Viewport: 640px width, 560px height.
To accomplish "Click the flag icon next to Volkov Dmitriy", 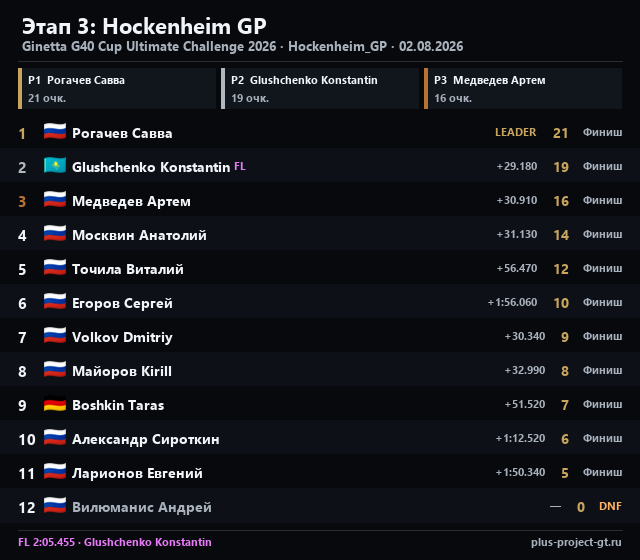I will [x=55, y=336].
